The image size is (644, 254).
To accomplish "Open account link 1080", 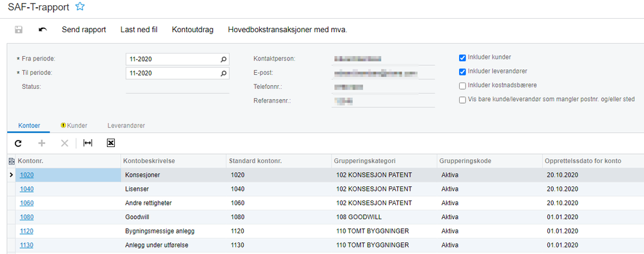I will (x=26, y=217).
